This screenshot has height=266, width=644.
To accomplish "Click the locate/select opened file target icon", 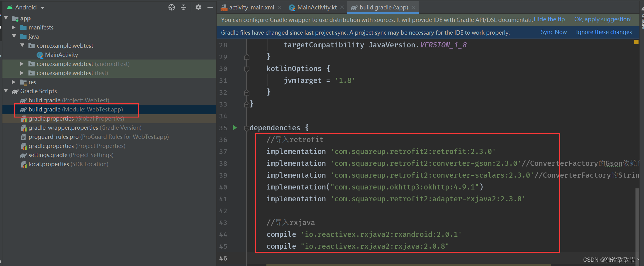I will point(172,7).
